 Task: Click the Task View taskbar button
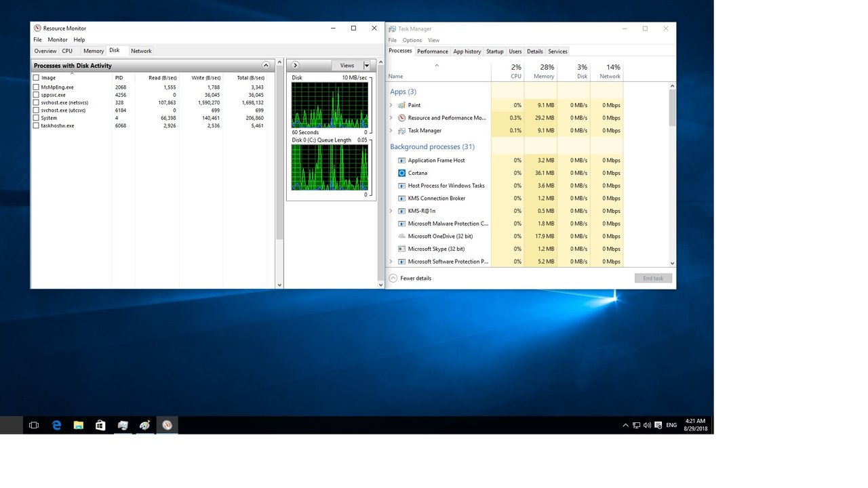tap(34, 425)
